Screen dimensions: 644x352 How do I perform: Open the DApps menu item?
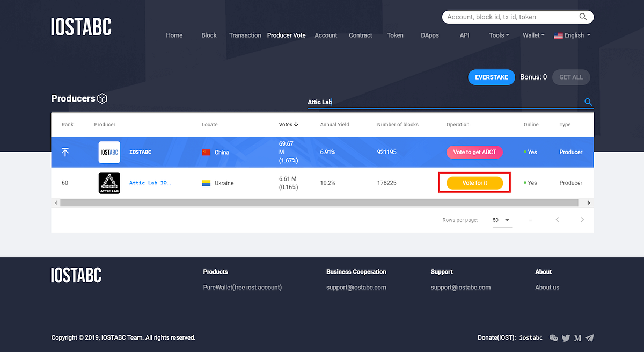coord(430,35)
